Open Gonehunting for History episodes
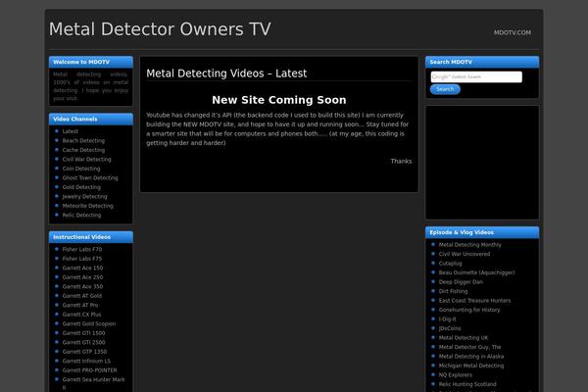The image size is (588, 392). 469,311
